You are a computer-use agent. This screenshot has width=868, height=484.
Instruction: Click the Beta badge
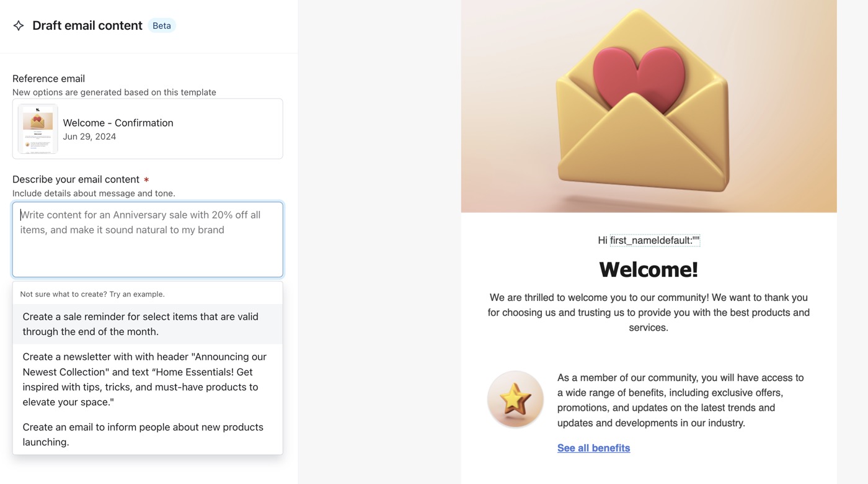click(162, 25)
